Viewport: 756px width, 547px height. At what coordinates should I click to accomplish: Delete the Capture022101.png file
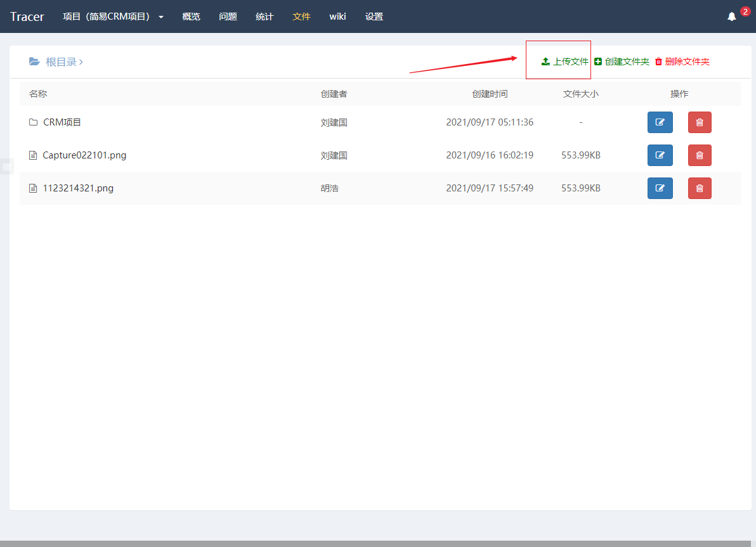(700, 155)
